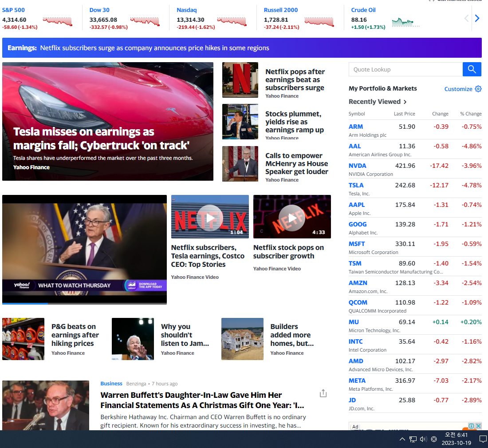
Task: Open the Russell 2000 index link
Action: [281, 10]
